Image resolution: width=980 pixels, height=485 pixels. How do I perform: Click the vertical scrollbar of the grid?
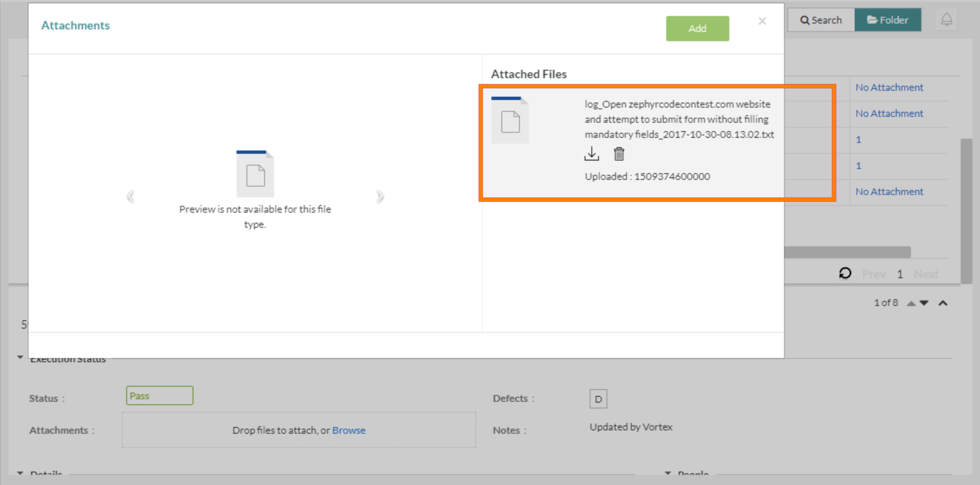(x=966, y=211)
